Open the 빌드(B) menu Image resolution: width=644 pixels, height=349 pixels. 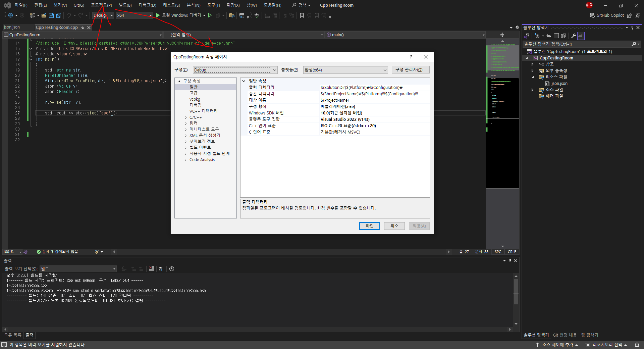point(125,5)
